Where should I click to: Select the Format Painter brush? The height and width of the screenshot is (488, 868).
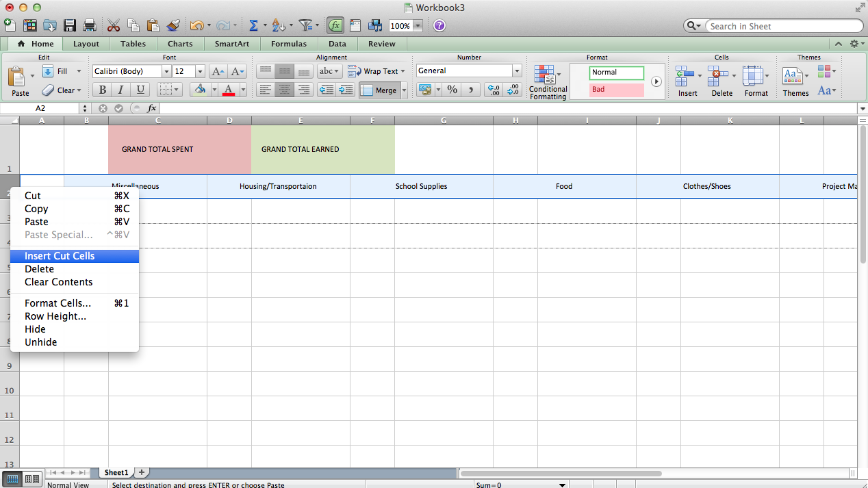(x=173, y=25)
